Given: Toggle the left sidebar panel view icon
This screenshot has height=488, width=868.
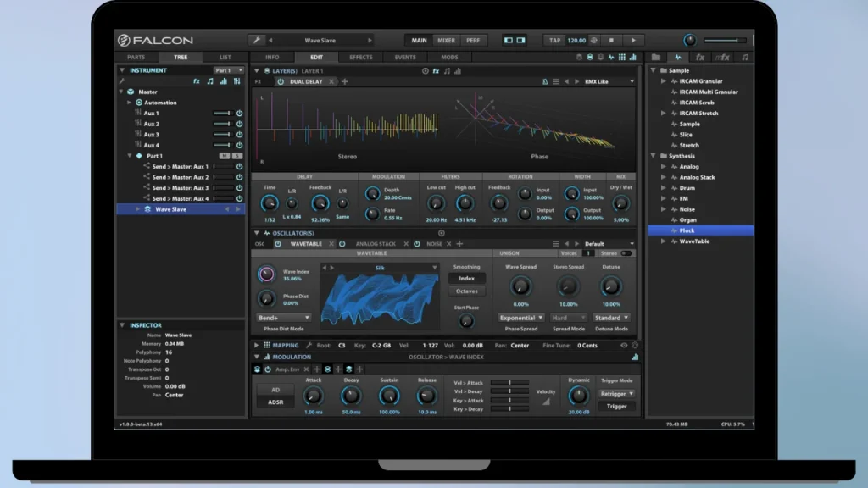Looking at the screenshot, I should coord(509,40).
